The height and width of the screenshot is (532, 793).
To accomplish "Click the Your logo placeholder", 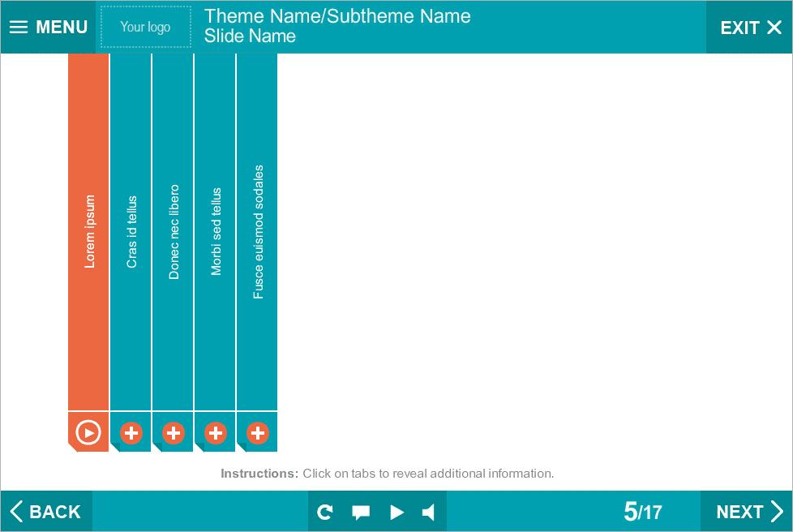I will (x=146, y=28).
